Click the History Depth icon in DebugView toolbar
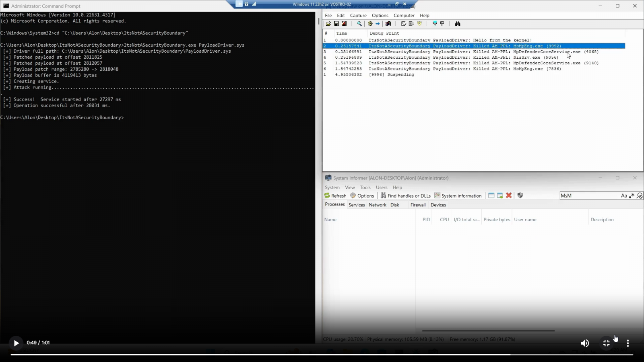Viewport: 644px width, 362px height. (x=411, y=24)
